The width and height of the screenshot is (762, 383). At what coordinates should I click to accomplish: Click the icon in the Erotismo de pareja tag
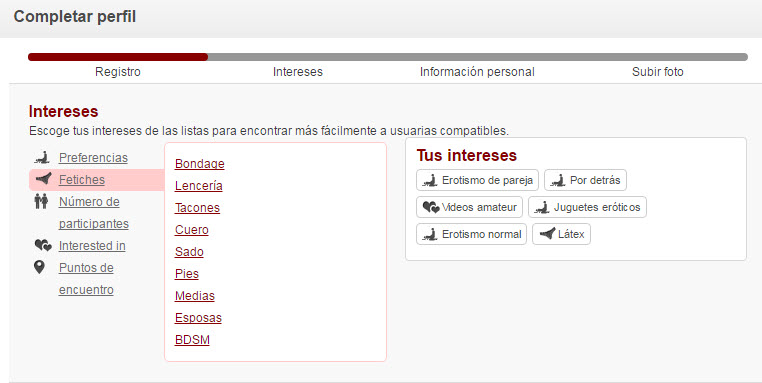coord(430,180)
